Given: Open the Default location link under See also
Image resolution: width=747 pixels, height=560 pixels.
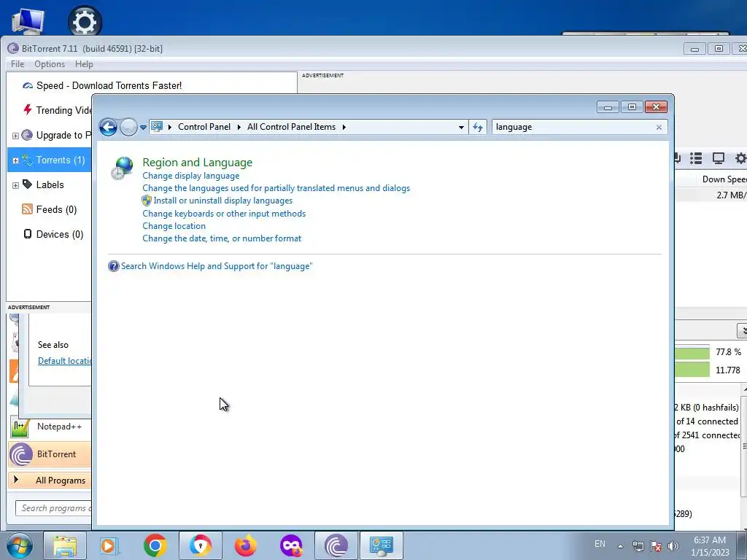Looking at the screenshot, I should (x=64, y=361).
